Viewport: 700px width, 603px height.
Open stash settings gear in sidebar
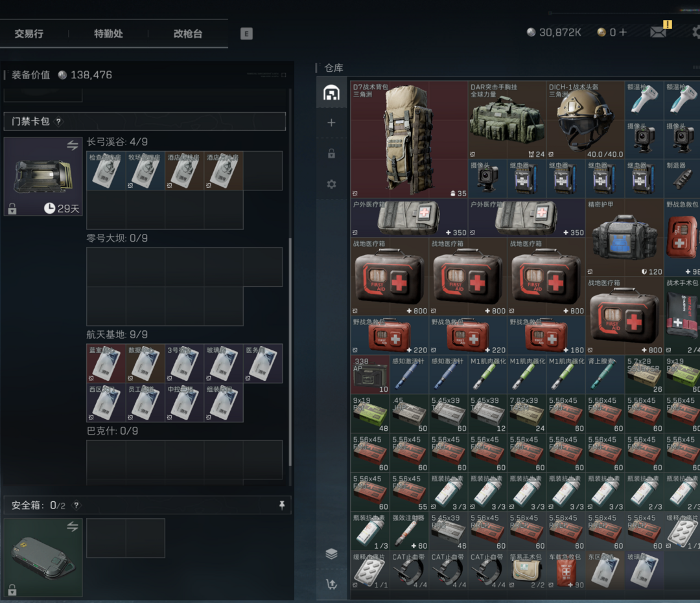331,184
